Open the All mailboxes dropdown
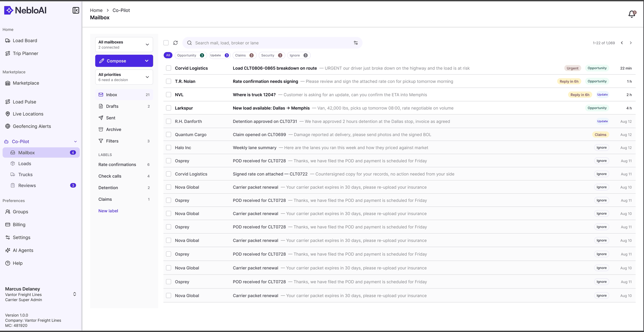The image size is (644, 332). coord(124,45)
